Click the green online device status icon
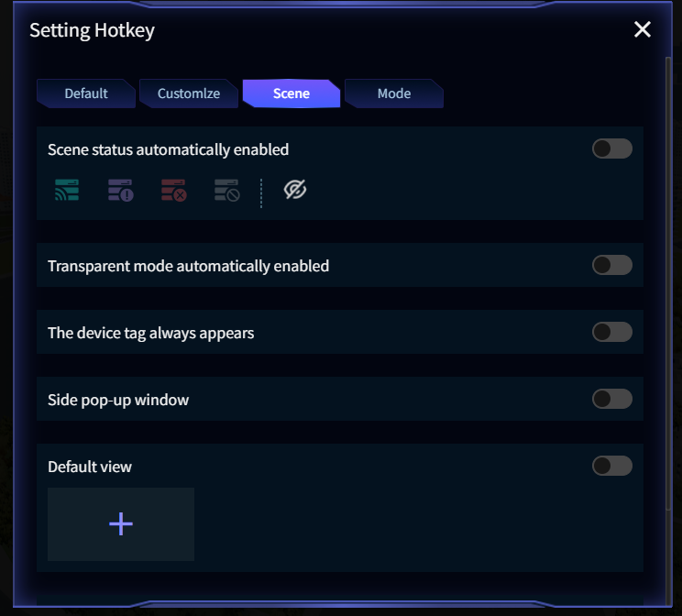 (67, 191)
